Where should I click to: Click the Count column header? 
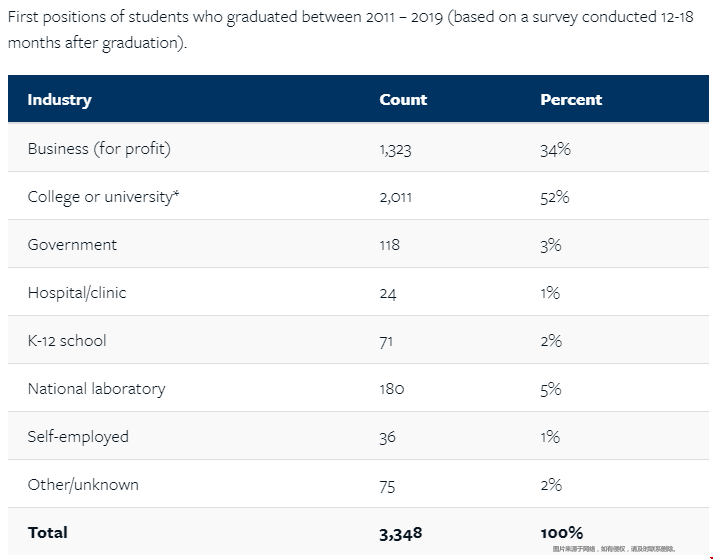pyautogui.click(x=403, y=100)
